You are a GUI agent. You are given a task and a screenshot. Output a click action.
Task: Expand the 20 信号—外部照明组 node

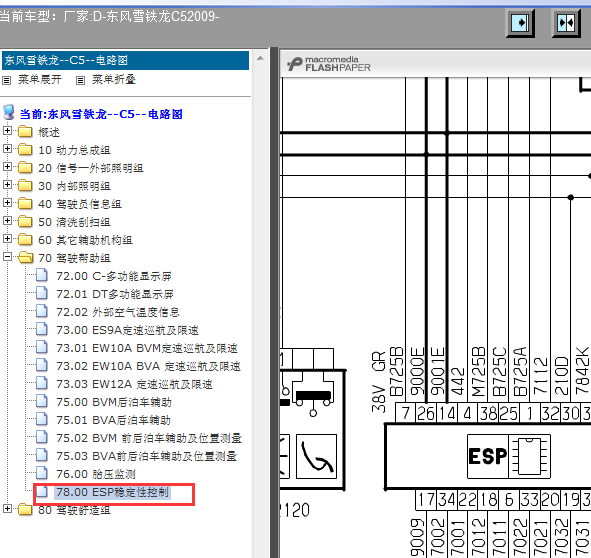click(7, 167)
